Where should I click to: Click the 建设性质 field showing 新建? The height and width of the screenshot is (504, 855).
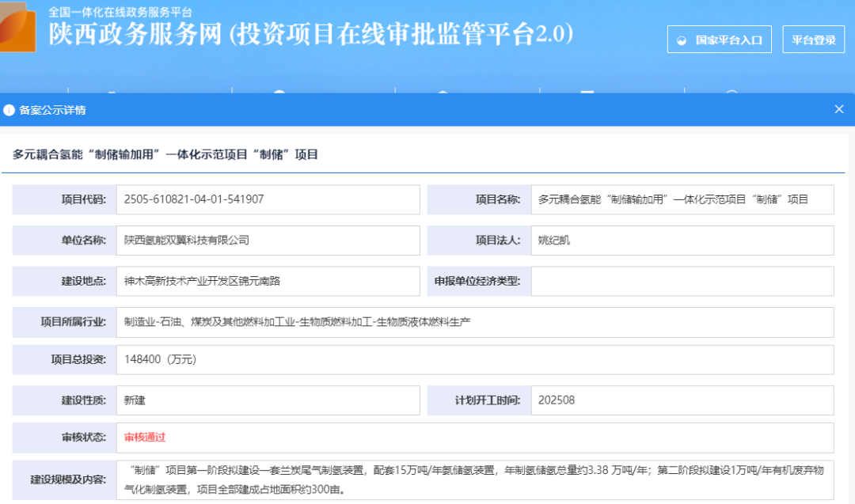[x=268, y=400]
